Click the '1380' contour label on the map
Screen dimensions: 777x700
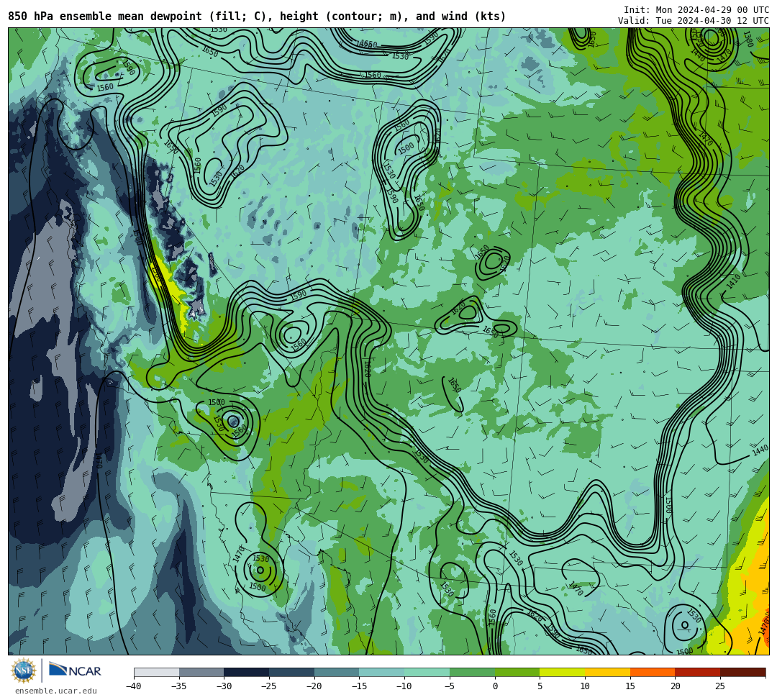tap(748, 39)
